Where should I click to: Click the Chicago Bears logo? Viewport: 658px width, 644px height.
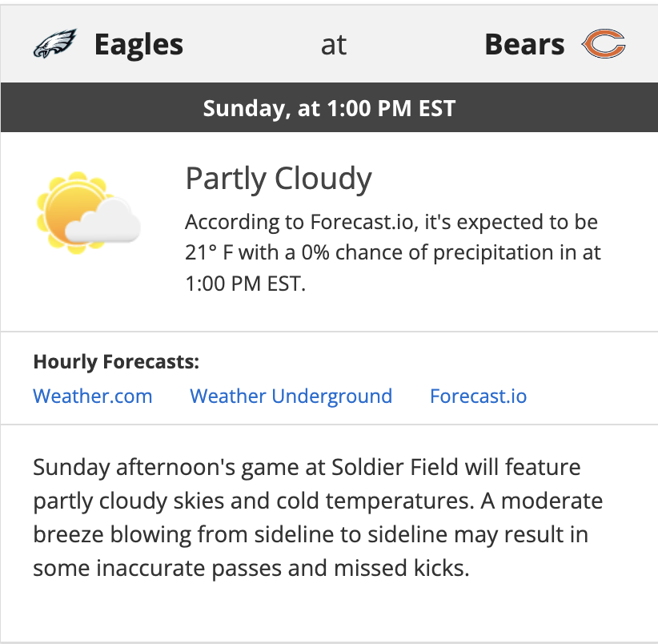point(603,45)
